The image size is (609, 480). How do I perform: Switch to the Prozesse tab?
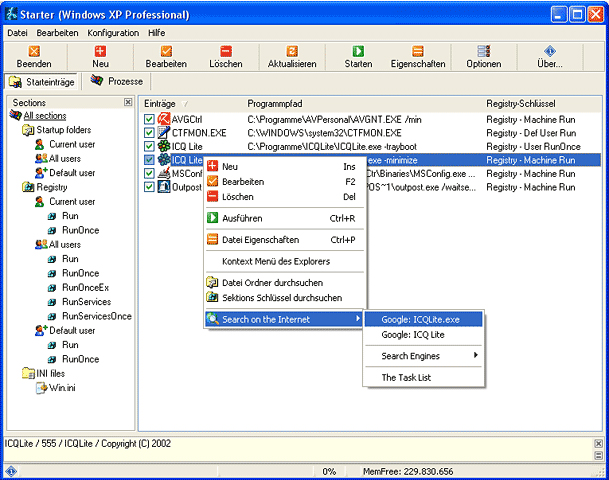tap(117, 81)
